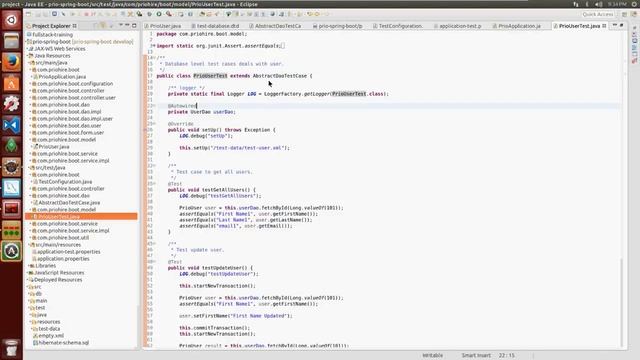Select PrioUser.java in the tree
This screenshot has width=640, height=360.
53,147
